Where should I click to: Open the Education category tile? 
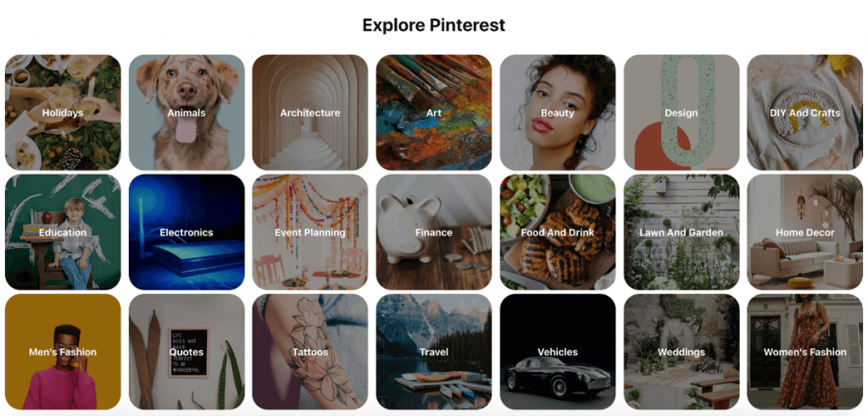[x=63, y=232]
